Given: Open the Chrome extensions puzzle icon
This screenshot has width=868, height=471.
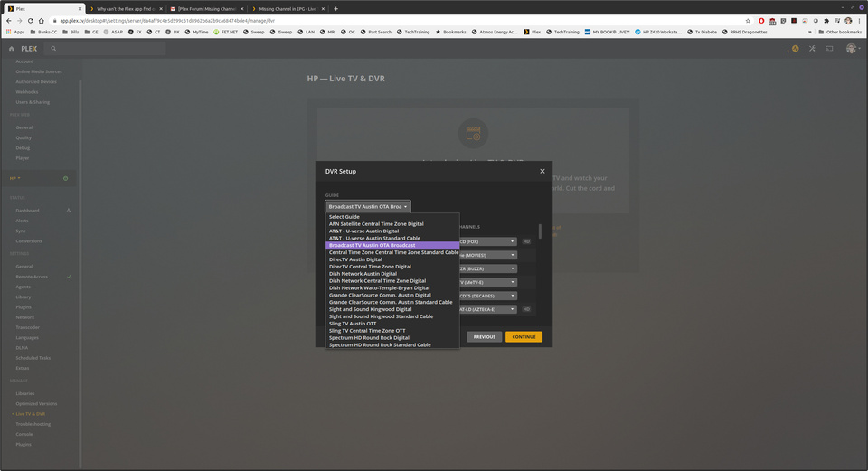Looking at the screenshot, I should (x=826, y=21).
